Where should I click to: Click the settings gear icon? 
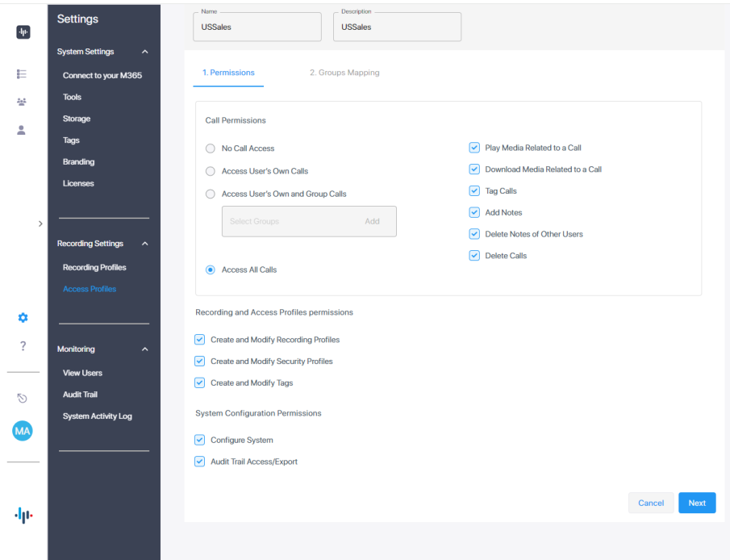pyautogui.click(x=23, y=318)
